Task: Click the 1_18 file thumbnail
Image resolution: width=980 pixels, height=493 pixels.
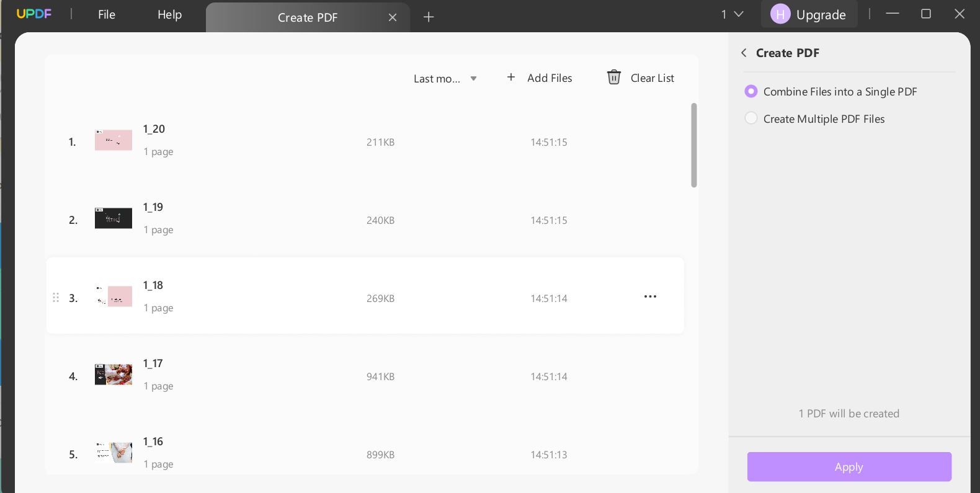Action: pos(114,296)
